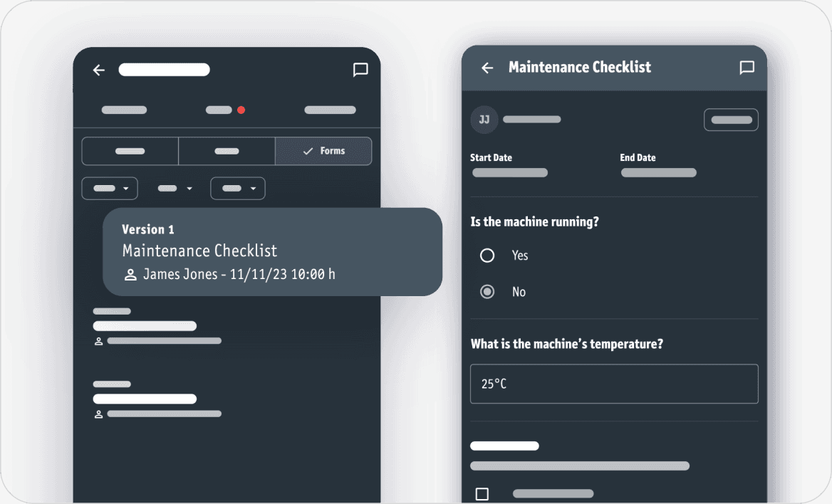Click the red notification dot on middle tab
Viewport: 832px width, 504px height.
pyautogui.click(x=241, y=110)
